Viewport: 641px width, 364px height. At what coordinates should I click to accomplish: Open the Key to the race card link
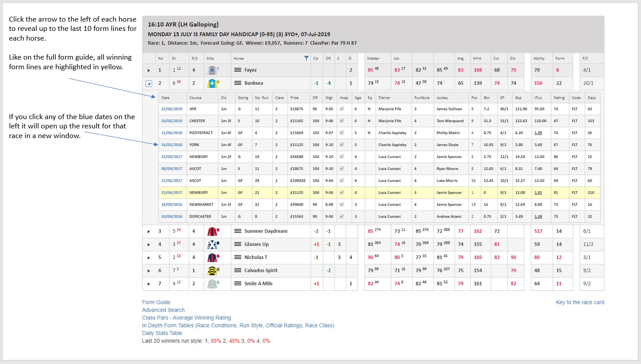pyautogui.click(x=580, y=302)
